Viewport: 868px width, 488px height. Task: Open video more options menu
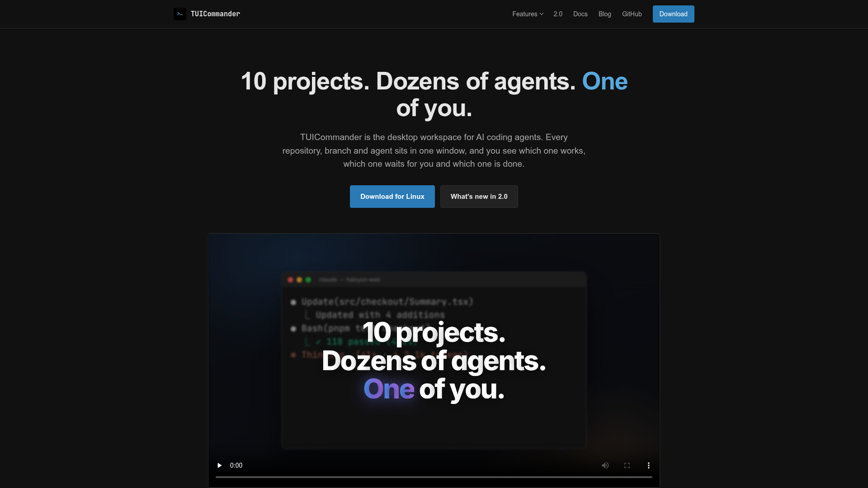pos(649,465)
